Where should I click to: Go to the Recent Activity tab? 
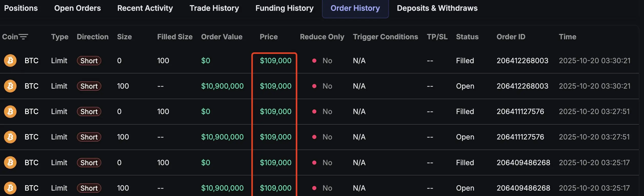145,8
